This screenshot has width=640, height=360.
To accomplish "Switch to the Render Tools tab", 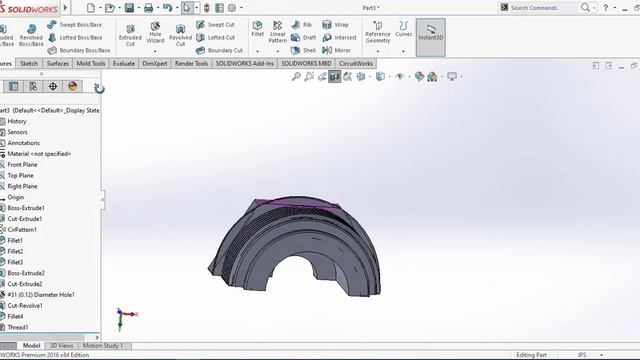I will click(x=191, y=64).
